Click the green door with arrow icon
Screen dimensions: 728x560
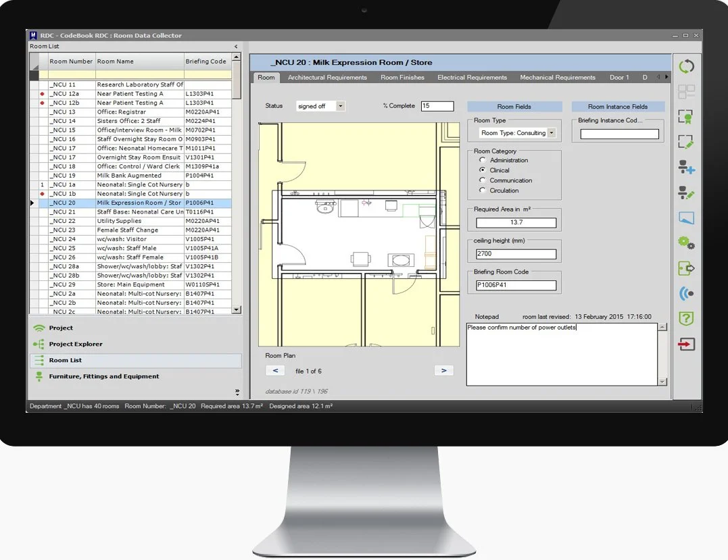pyautogui.click(x=686, y=268)
